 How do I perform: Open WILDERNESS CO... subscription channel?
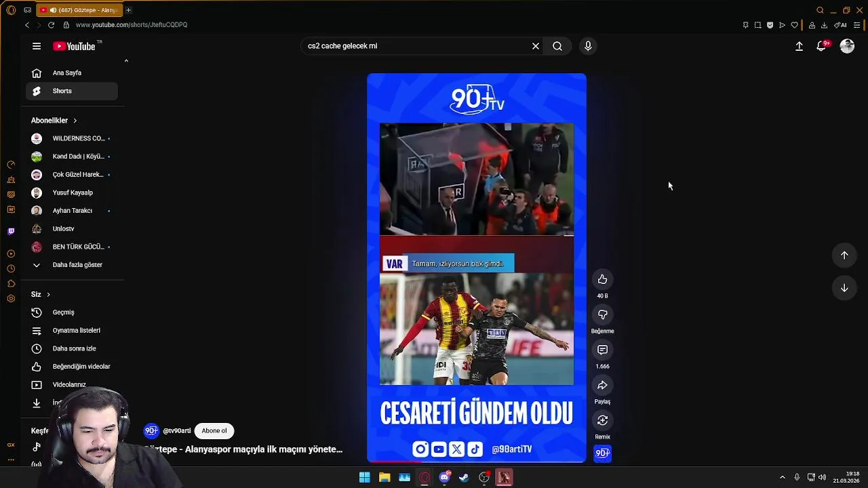pos(72,138)
